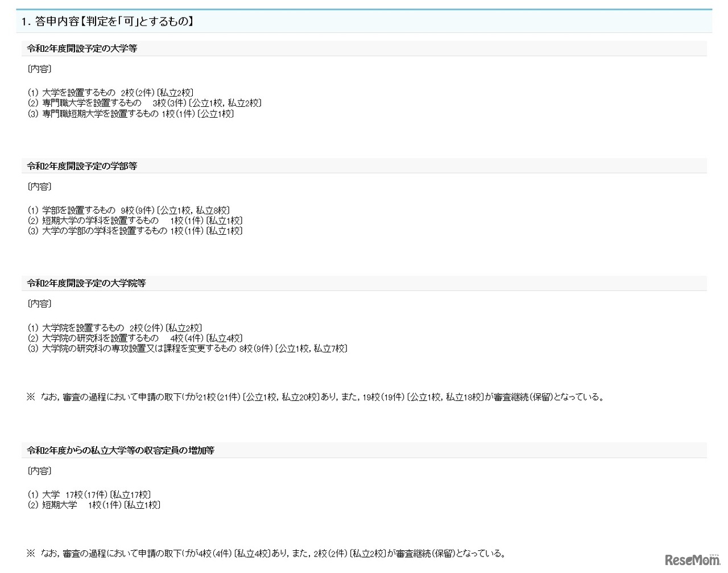Select the line "(2) 専門職大学を設置するもの 3校(3件)"
The width and height of the screenshot is (728, 573).
[144, 103]
